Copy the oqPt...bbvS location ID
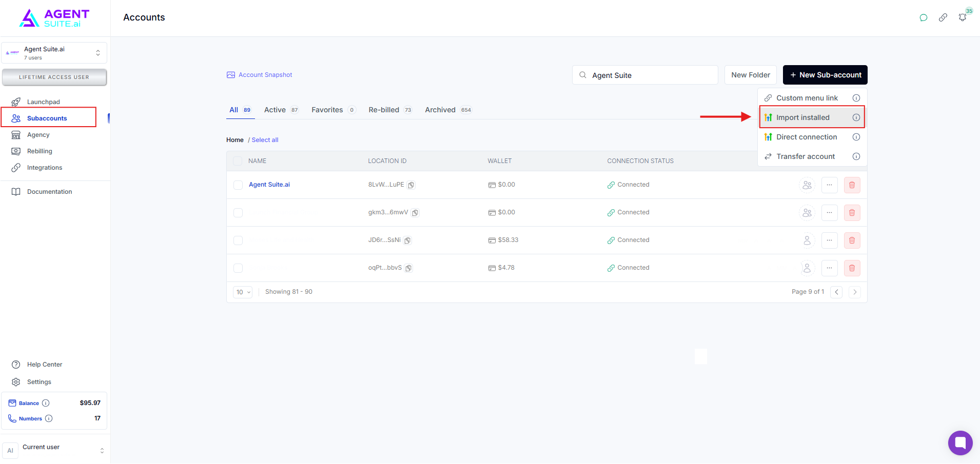Viewport: 980px width, 464px height. coord(408,268)
